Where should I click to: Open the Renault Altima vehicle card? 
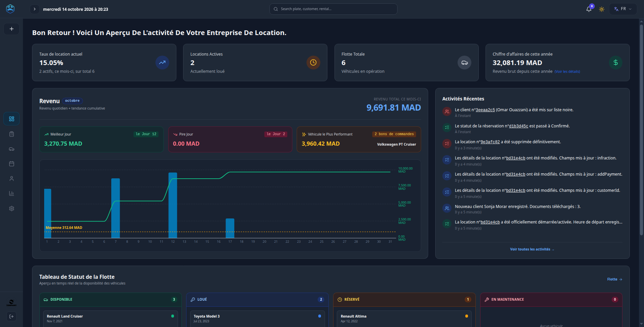[404, 319]
